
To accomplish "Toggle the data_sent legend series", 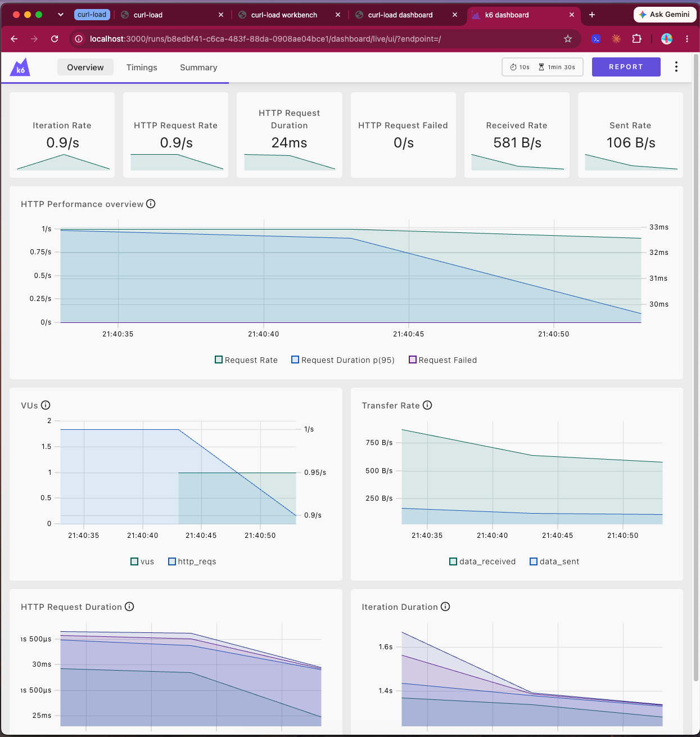I will [x=554, y=561].
